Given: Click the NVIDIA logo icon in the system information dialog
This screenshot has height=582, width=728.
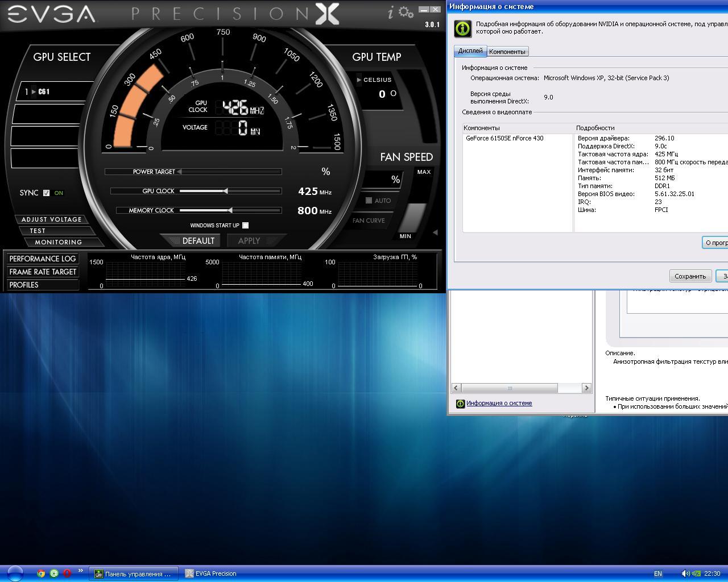Looking at the screenshot, I should 462,28.
